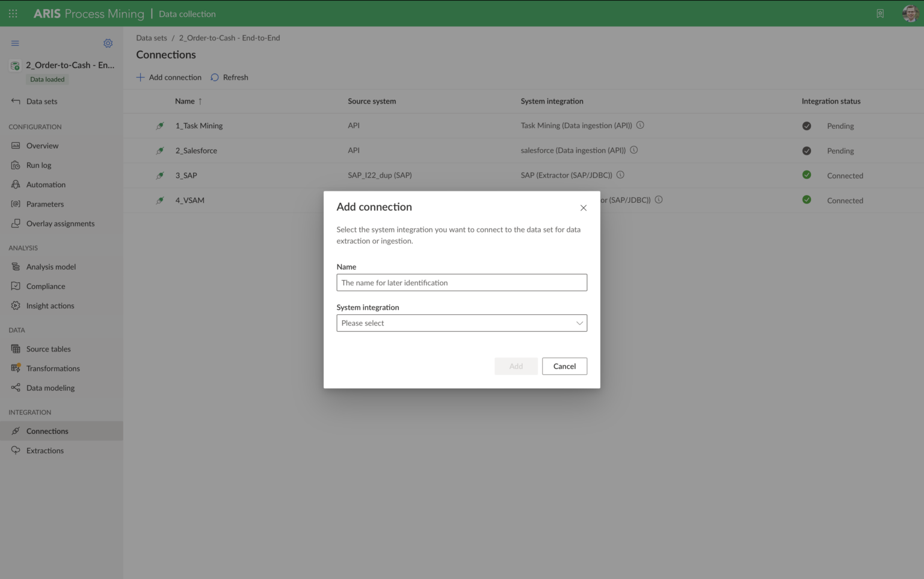Open the Source tables view
This screenshot has height=579, width=924.
pos(48,348)
